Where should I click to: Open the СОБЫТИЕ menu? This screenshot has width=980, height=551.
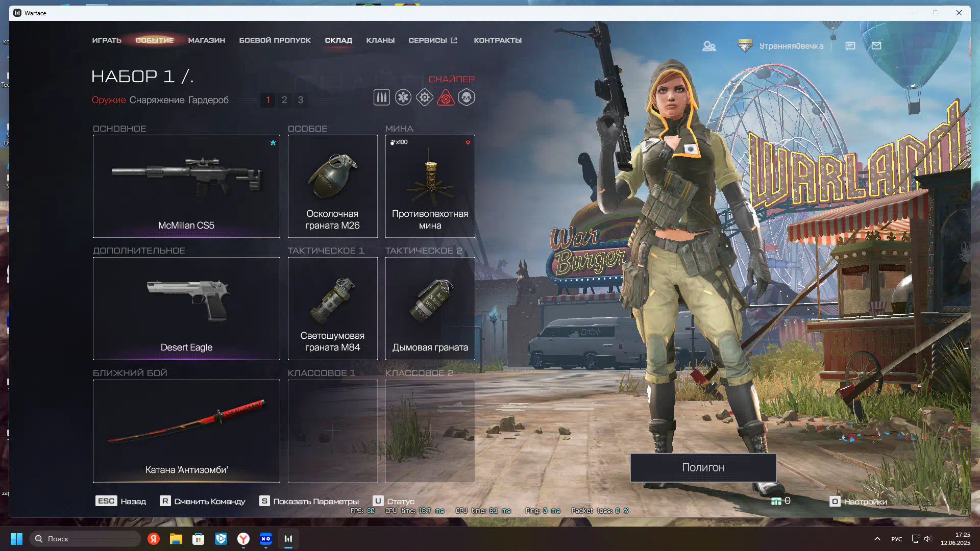155,40
